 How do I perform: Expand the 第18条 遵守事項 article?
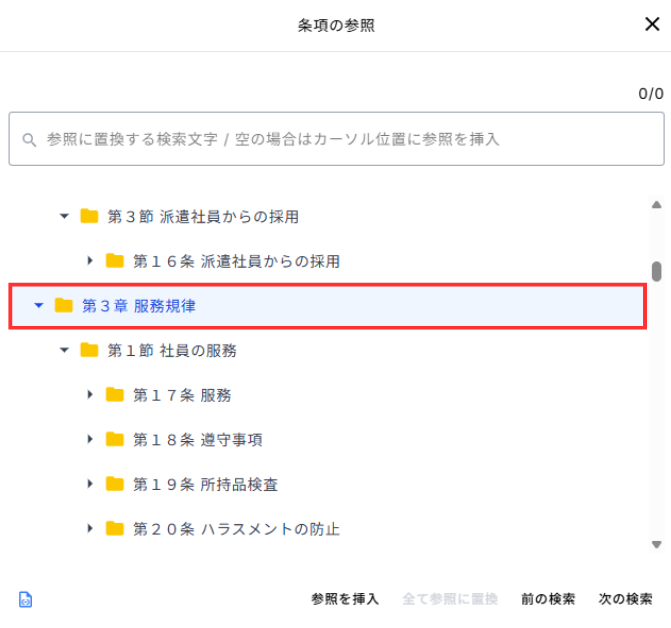pos(90,439)
